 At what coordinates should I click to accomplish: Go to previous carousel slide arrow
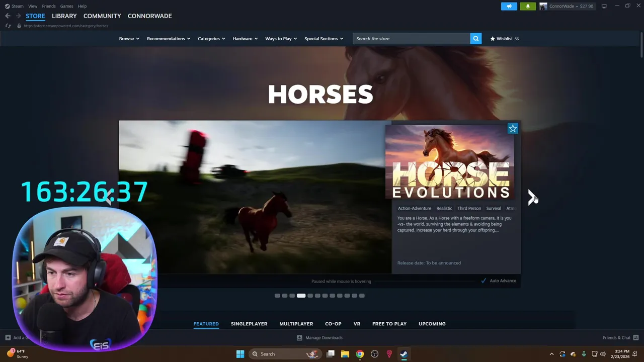point(108,197)
